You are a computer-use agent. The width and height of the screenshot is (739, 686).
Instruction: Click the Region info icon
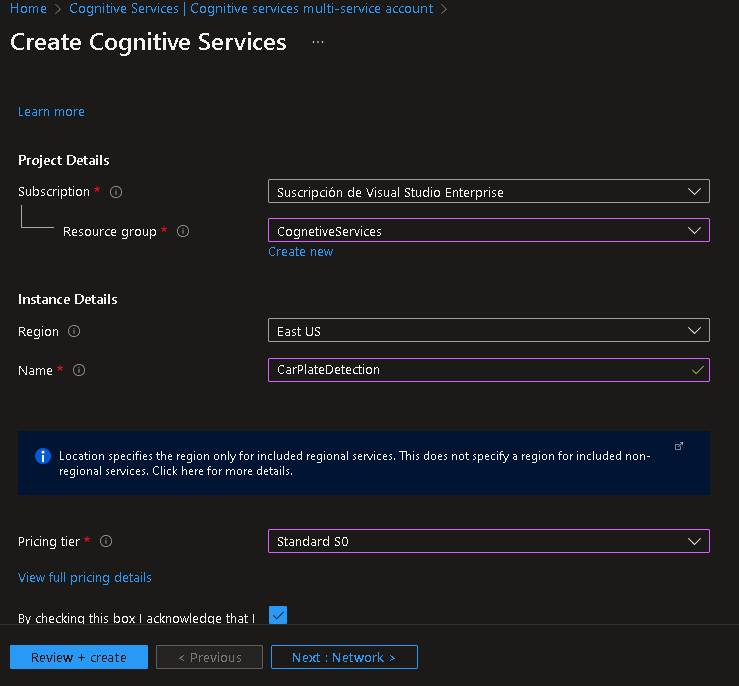pos(74,331)
